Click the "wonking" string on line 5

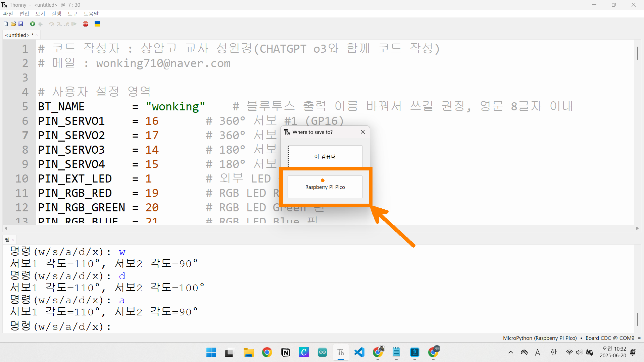(175, 107)
